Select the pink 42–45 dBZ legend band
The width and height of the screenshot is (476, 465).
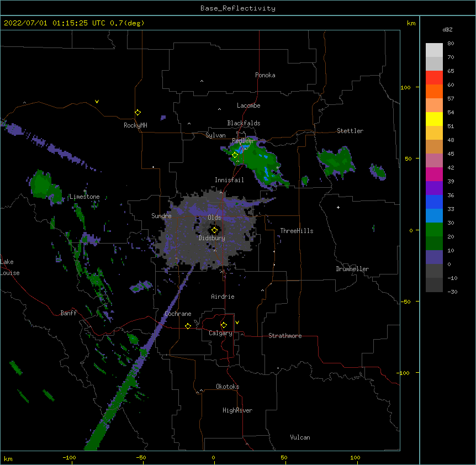[434, 161]
